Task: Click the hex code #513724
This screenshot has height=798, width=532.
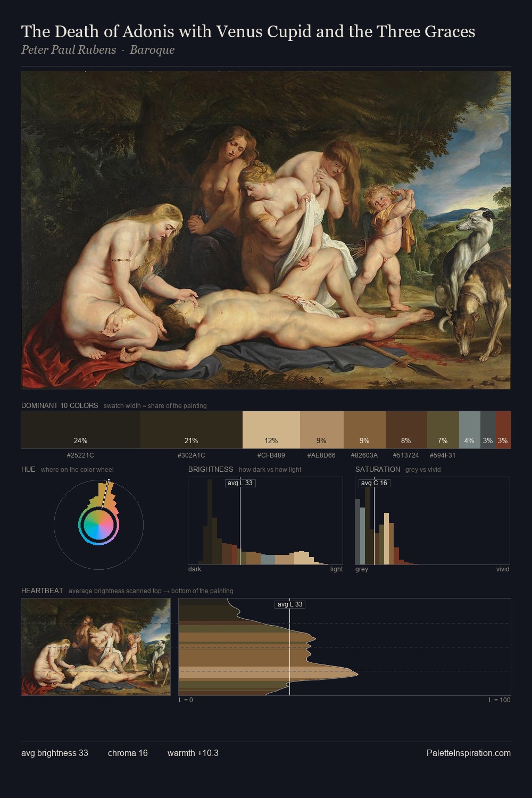Action: pos(406,455)
